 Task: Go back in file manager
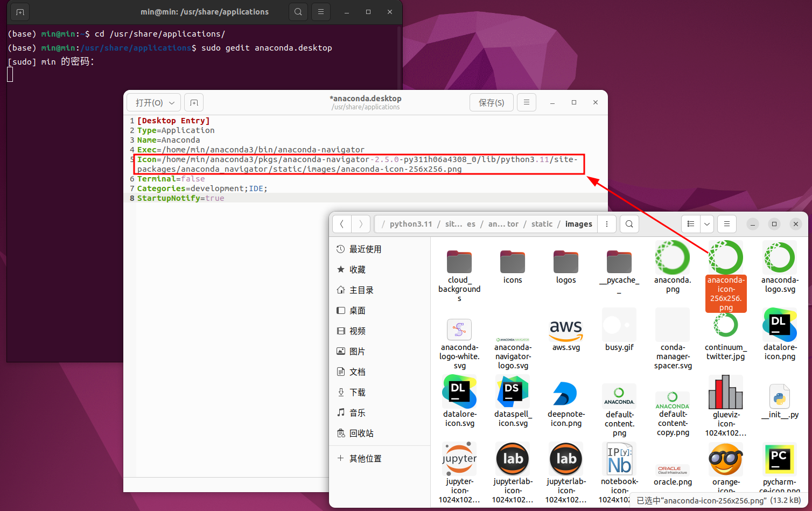[x=342, y=224]
